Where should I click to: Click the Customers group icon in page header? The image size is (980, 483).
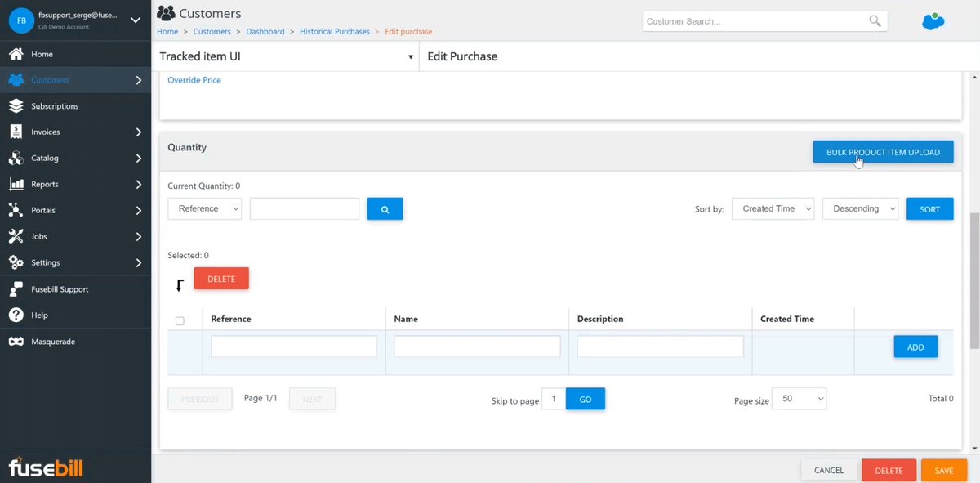[166, 13]
